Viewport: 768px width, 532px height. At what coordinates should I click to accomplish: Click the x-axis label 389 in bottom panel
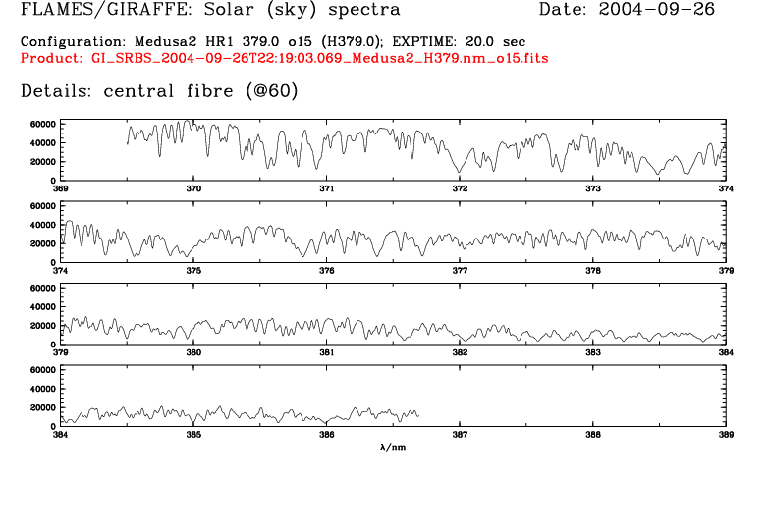(726, 434)
